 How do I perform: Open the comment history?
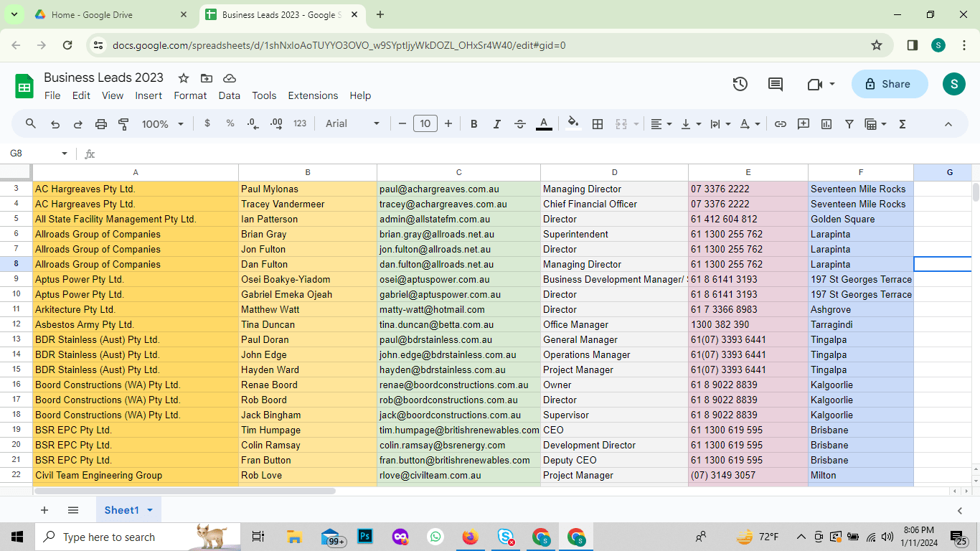(776, 84)
